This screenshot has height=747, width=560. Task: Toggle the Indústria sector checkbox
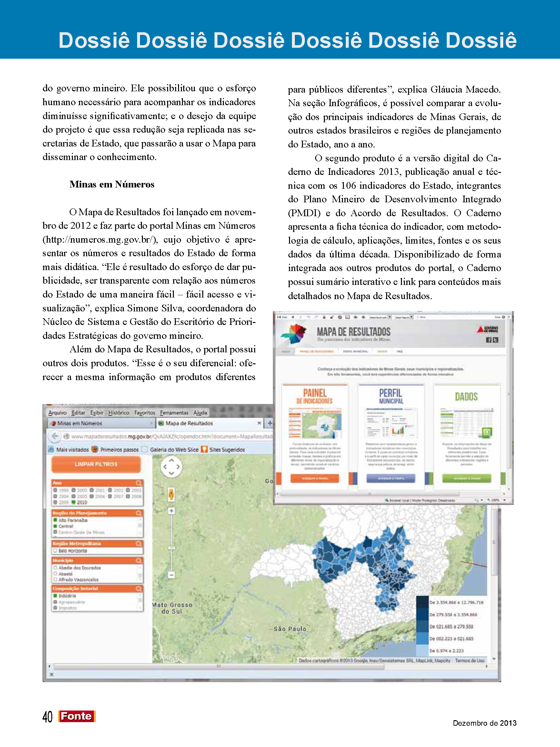coord(55,596)
